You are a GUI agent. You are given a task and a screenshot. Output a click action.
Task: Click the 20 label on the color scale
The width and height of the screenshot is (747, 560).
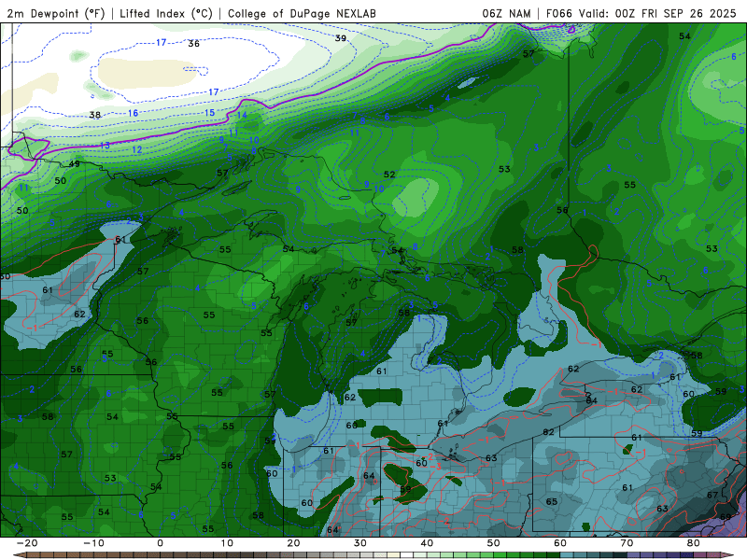tap(293, 543)
